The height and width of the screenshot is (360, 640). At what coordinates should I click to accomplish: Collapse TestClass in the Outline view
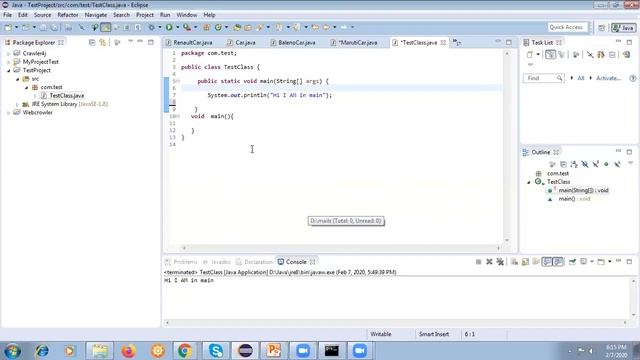point(529,182)
